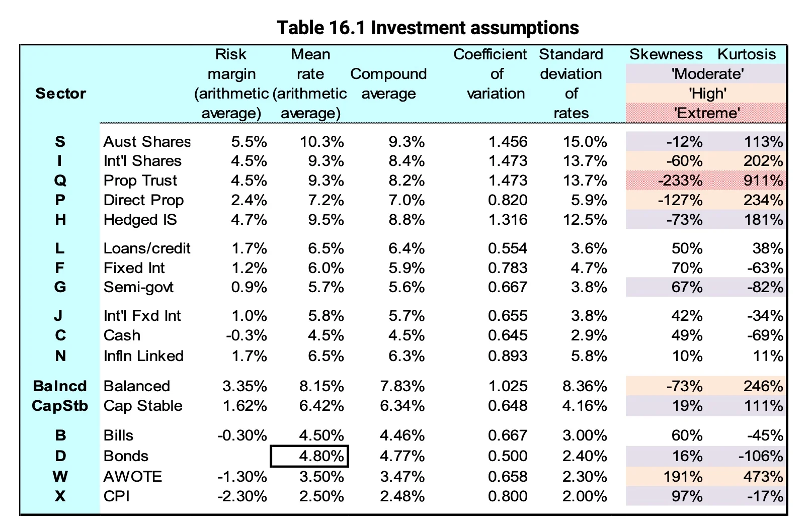Click the 'Moderate' purple legend swatch

[x=706, y=74]
